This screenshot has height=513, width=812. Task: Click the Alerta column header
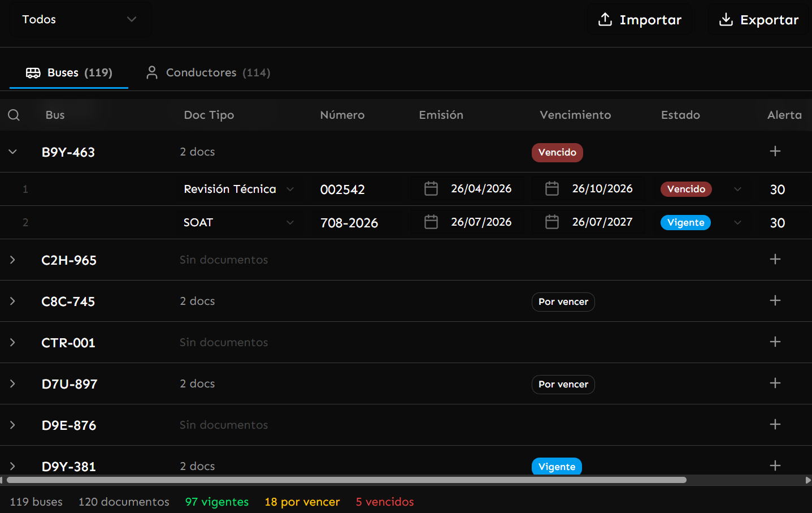(784, 115)
